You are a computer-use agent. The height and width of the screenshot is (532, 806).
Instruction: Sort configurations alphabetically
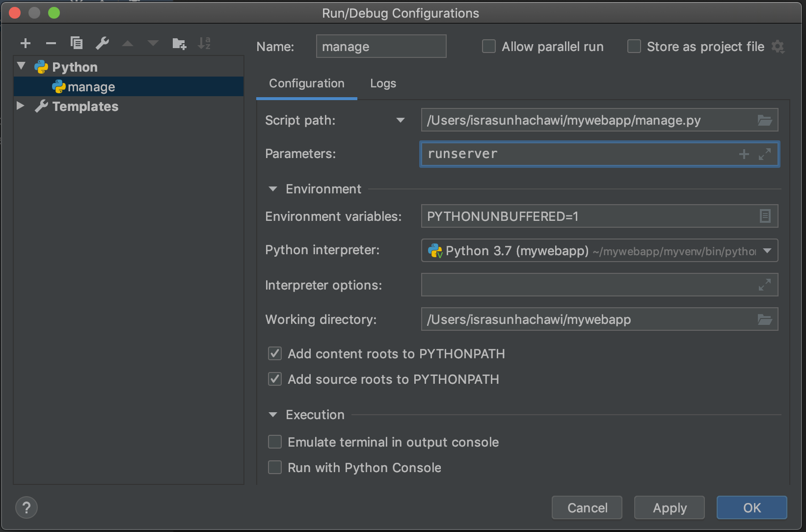click(204, 43)
